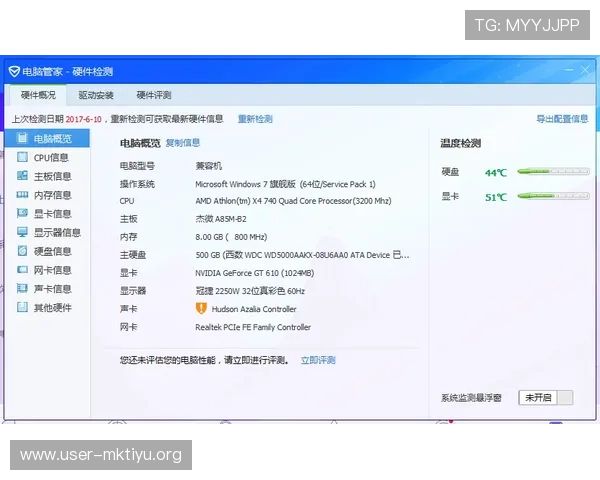This screenshot has width=600, height=480.
Task: Click the 显卡 51℃ temperature bar
Action: click(x=553, y=196)
